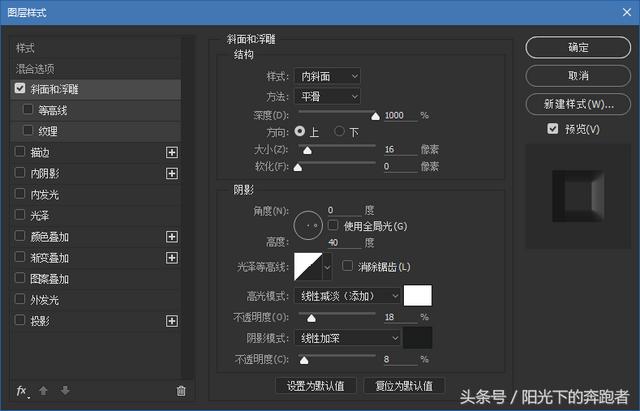
Task: Click the 深度(D) slider handle
Action: coord(376,117)
